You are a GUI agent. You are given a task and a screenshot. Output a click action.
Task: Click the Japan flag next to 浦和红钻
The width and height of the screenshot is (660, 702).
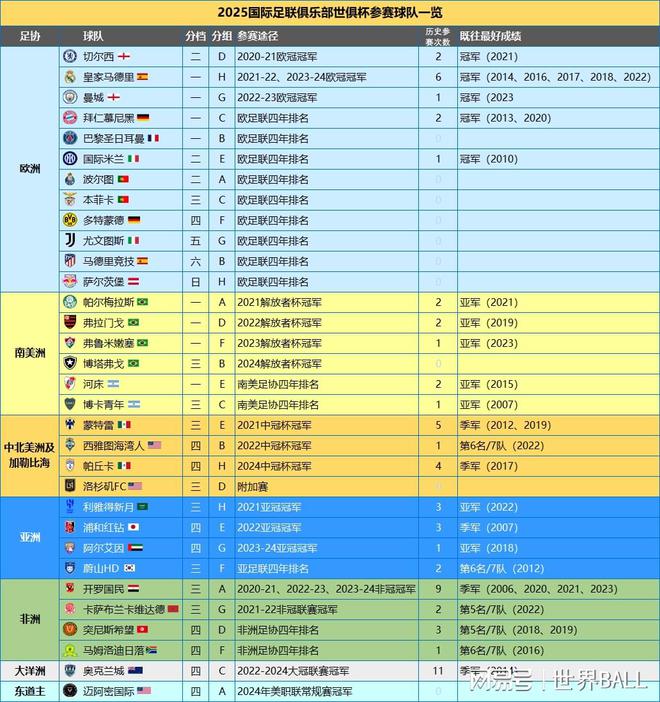coord(133,527)
